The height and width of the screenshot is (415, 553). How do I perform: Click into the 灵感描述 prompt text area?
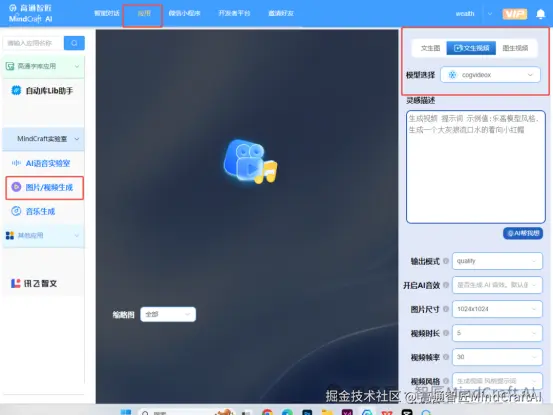pos(475,167)
